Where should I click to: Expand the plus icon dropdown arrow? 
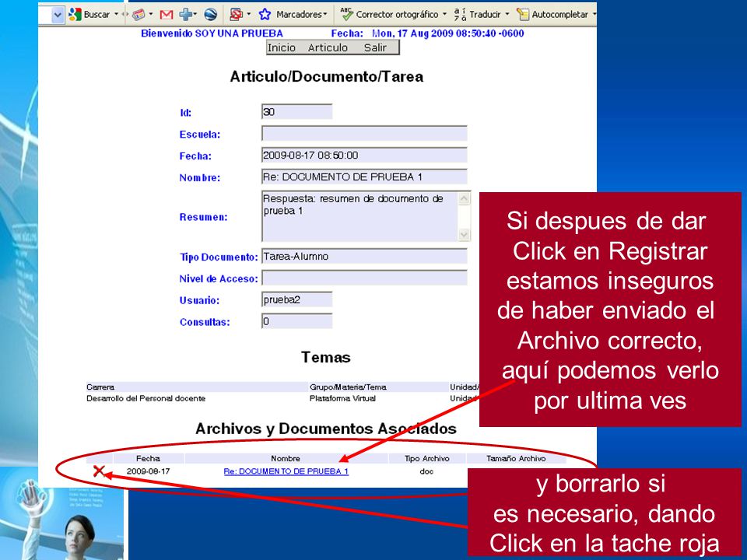pyautogui.click(x=195, y=14)
